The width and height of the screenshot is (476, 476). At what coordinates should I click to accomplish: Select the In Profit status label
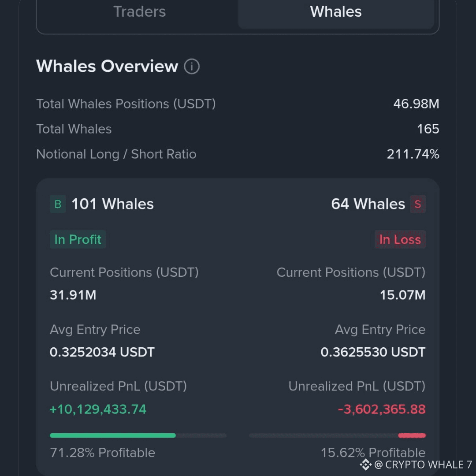[x=78, y=239]
